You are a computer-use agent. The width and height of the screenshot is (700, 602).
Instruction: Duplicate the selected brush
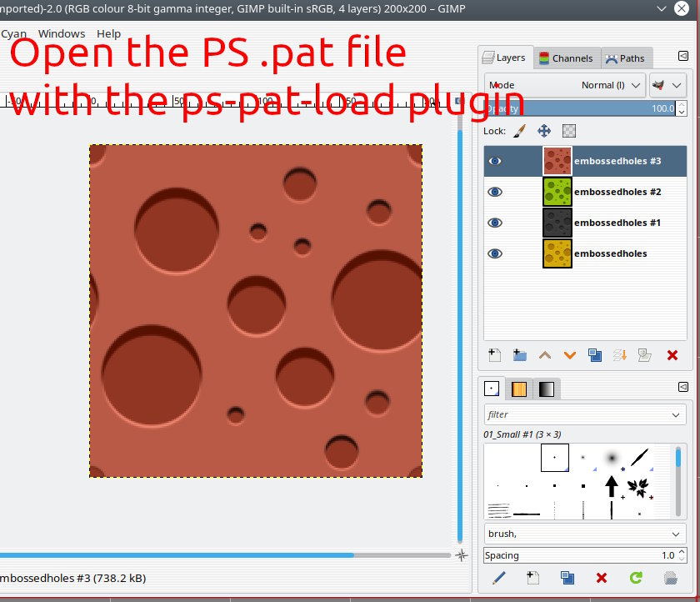[567, 579]
